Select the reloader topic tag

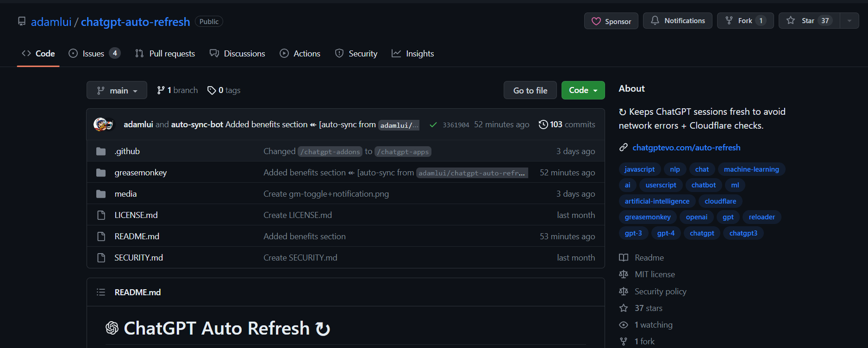tap(762, 217)
